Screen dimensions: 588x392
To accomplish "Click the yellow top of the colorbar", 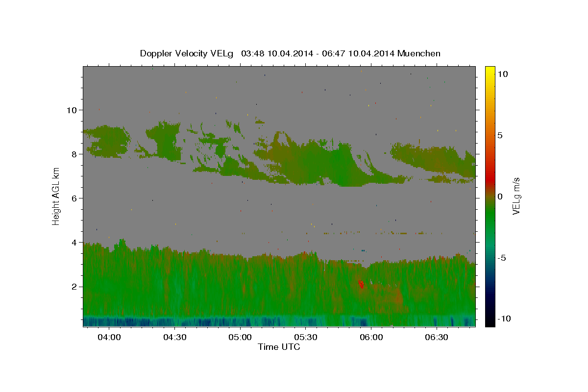I will [x=490, y=71].
